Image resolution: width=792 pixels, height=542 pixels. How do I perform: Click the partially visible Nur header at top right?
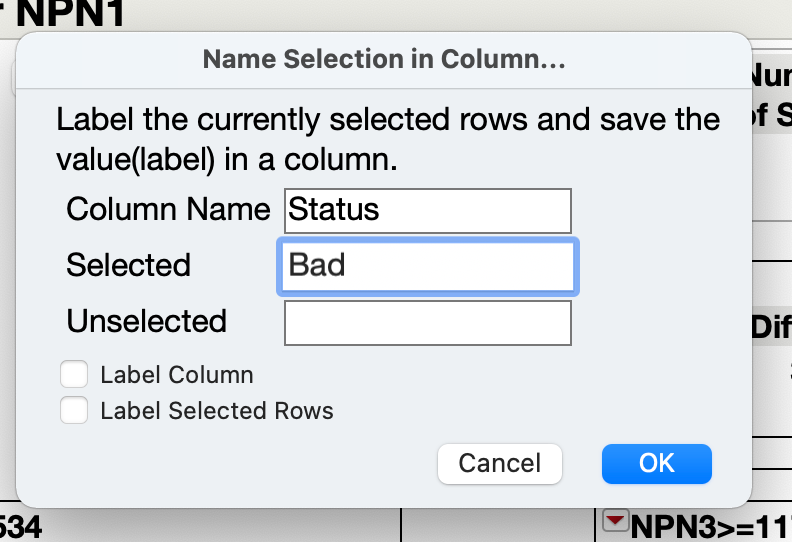coord(771,76)
